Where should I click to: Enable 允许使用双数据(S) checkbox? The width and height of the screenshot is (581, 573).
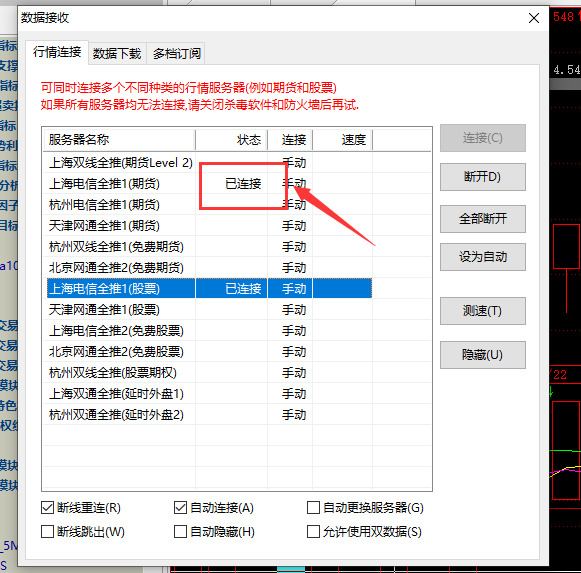point(313,531)
